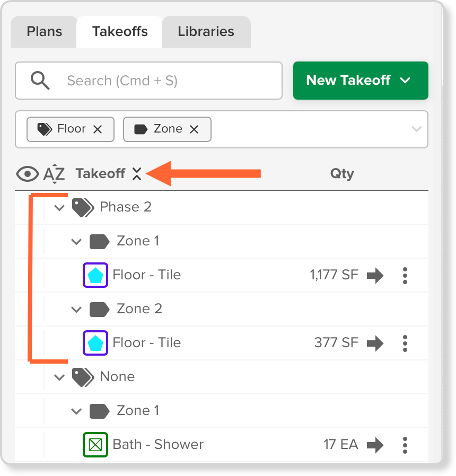The image size is (456, 476).
Task: Sort takeoffs with the AZ icon
Action: pos(54,174)
